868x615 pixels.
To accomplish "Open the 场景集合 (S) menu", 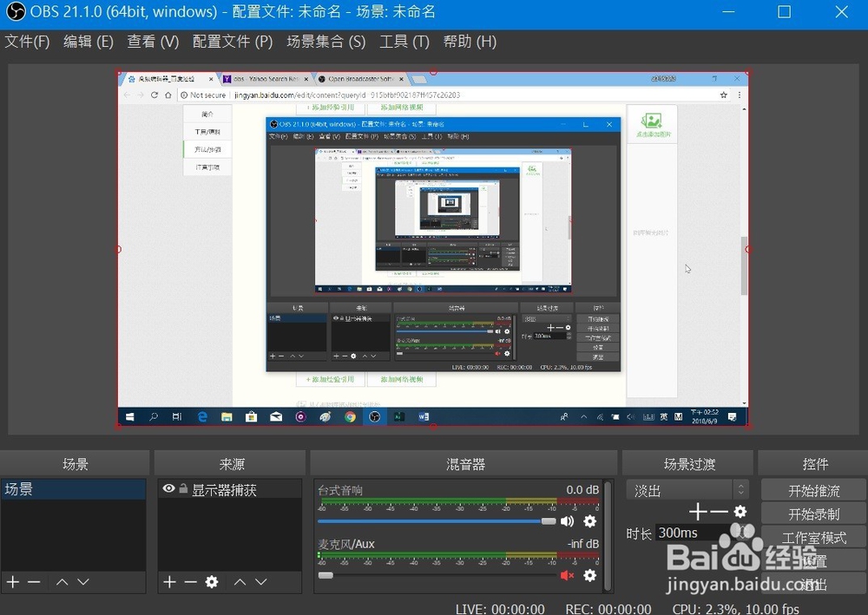I will (326, 42).
